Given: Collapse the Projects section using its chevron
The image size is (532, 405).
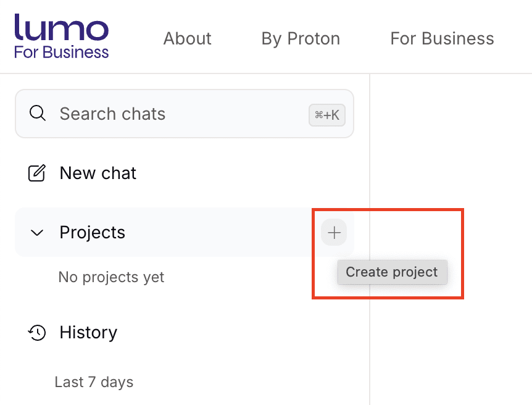Looking at the screenshot, I should pyautogui.click(x=37, y=233).
